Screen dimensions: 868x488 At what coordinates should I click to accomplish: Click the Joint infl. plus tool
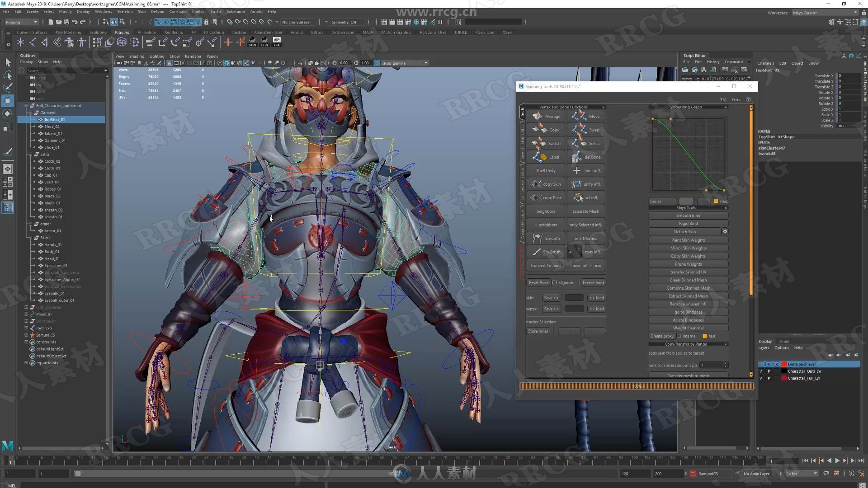(x=586, y=170)
